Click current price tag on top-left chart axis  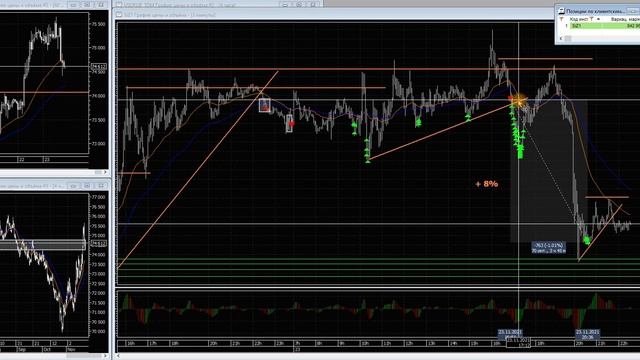click(x=98, y=66)
